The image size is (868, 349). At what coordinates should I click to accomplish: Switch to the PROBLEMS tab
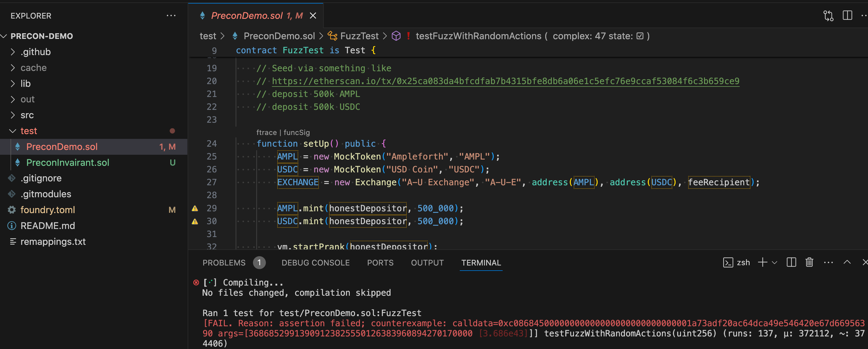[224, 262]
